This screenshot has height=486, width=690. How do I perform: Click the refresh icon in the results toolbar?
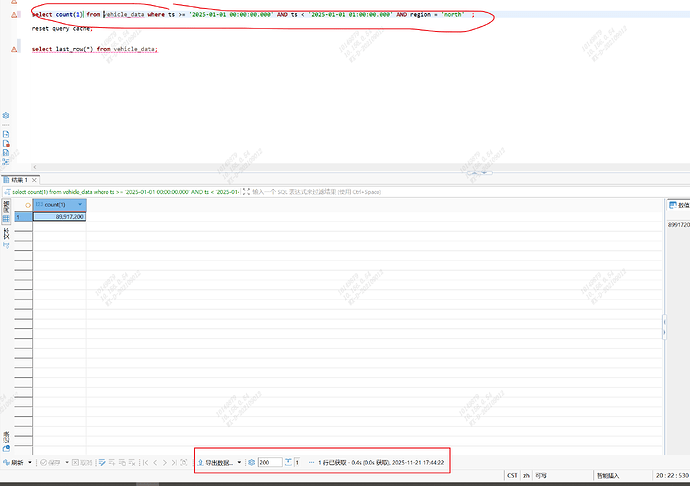(x=7, y=462)
